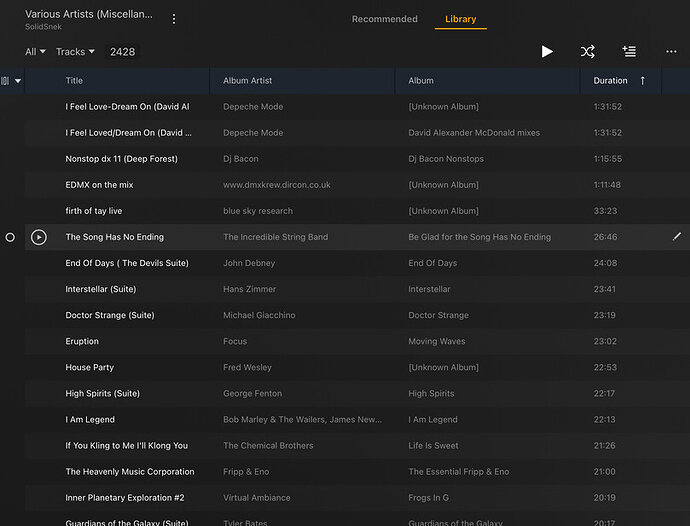Open artist Hans Zimmer
The image size is (690, 526).
tap(250, 289)
